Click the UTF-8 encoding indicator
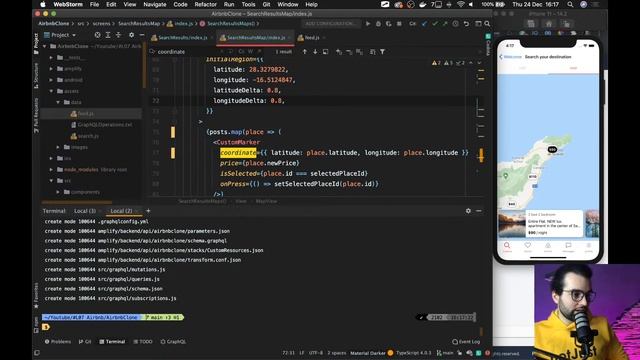Image resolution: width=640 pixels, height=360 pixels. 316,353
